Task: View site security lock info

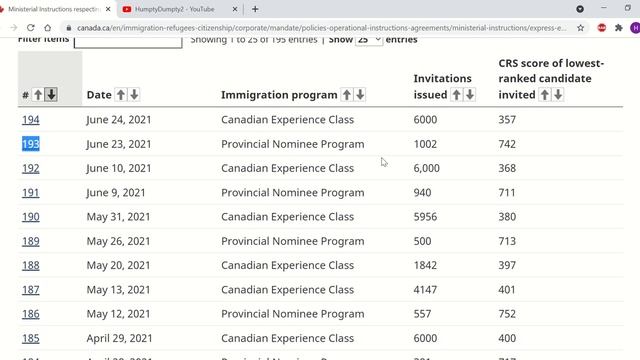Action: [x=69, y=28]
